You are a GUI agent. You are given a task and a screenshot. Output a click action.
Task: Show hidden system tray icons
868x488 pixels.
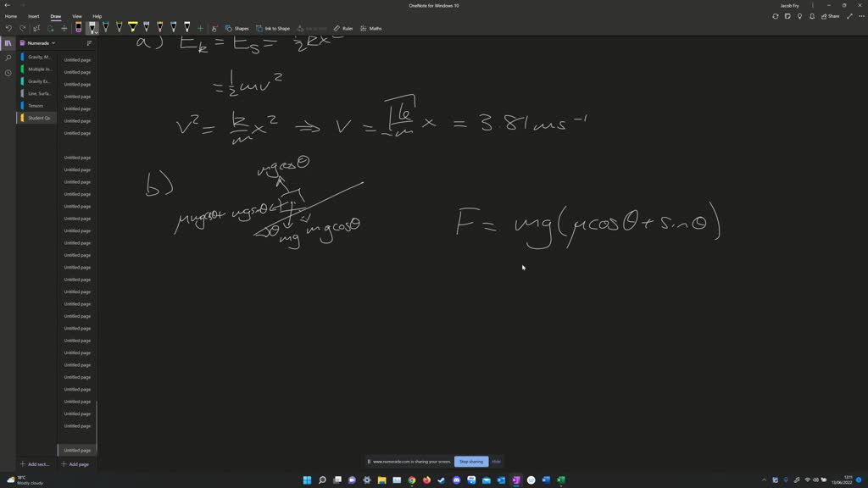click(765, 480)
